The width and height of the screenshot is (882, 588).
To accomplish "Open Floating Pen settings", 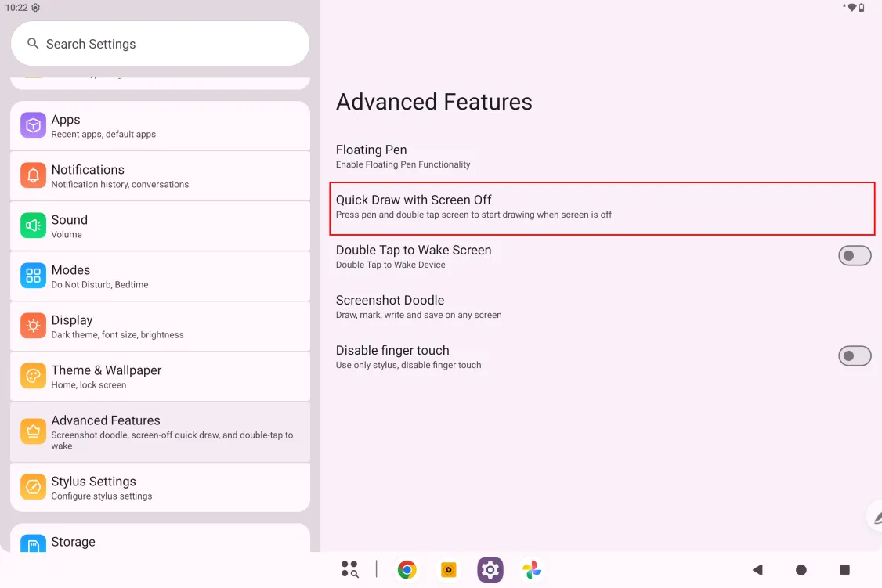I will pyautogui.click(x=602, y=157).
